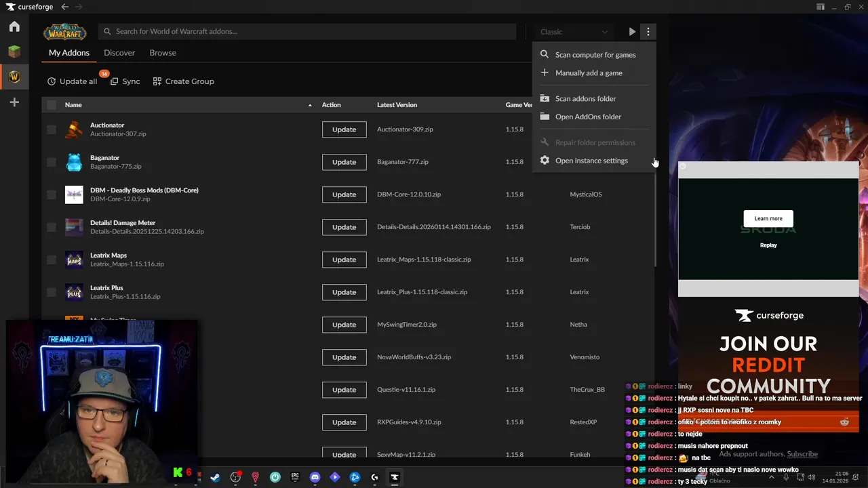
Task: Click Replay in the ad video
Action: click(768, 245)
